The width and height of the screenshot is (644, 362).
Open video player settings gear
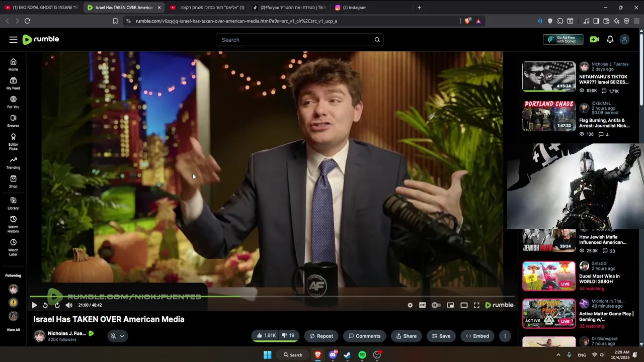point(410,305)
